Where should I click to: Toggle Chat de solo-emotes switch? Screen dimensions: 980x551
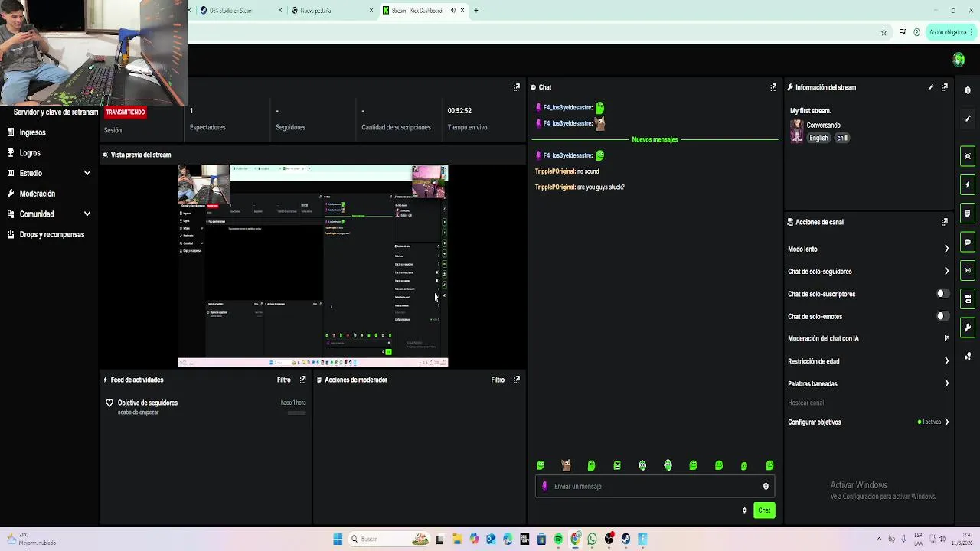click(942, 316)
